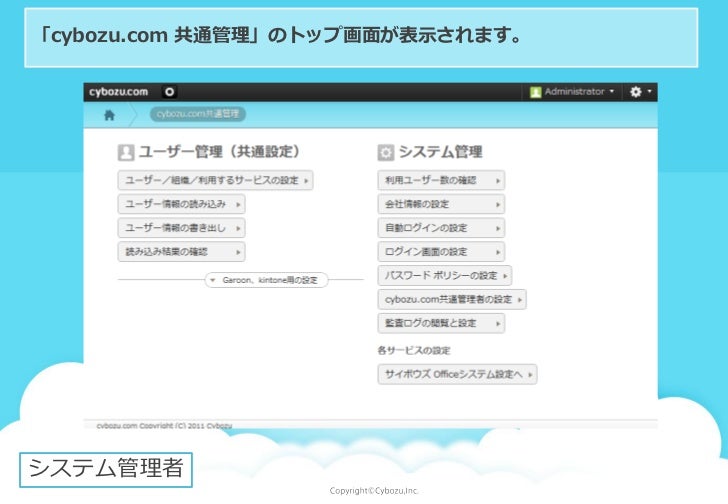Click the システム管理 heading
This screenshot has width=728, height=504.
click(441, 152)
